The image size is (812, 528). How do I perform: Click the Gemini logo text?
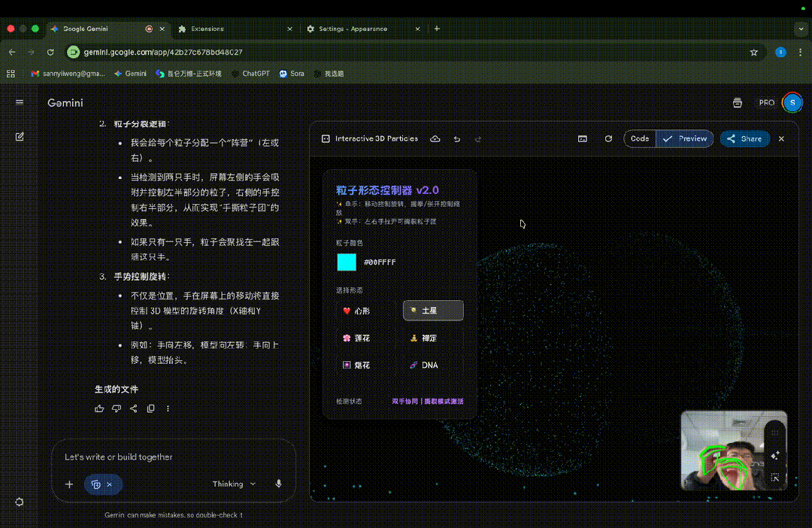[x=65, y=103]
